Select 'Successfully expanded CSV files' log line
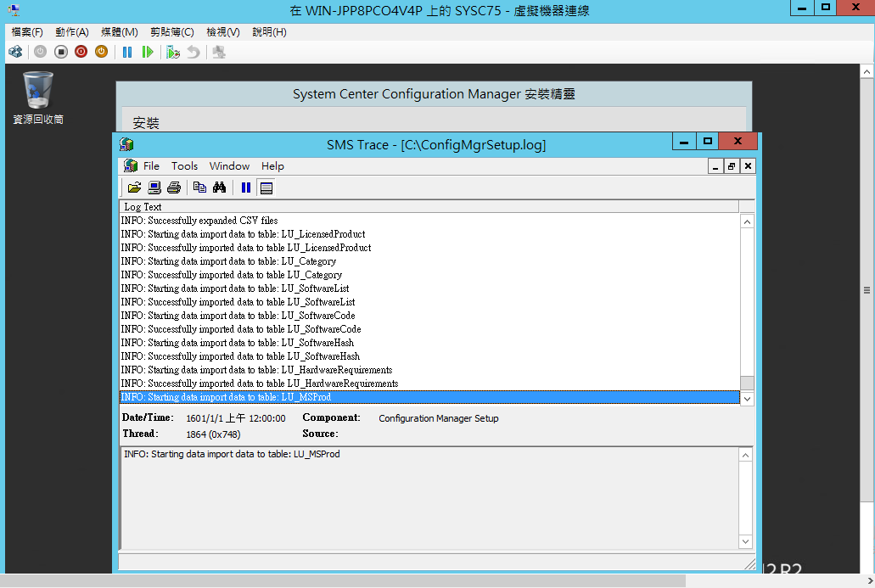875x588 pixels. [429, 221]
